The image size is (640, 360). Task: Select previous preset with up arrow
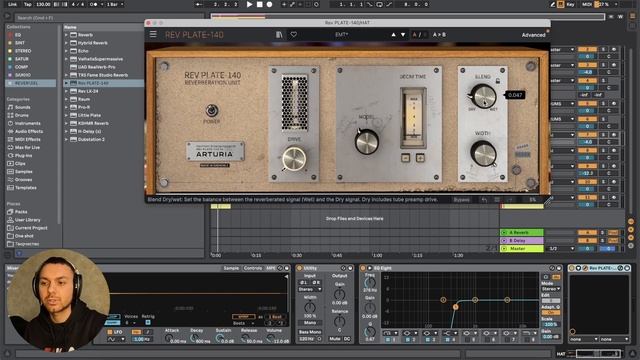pyautogui.click(x=393, y=35)
